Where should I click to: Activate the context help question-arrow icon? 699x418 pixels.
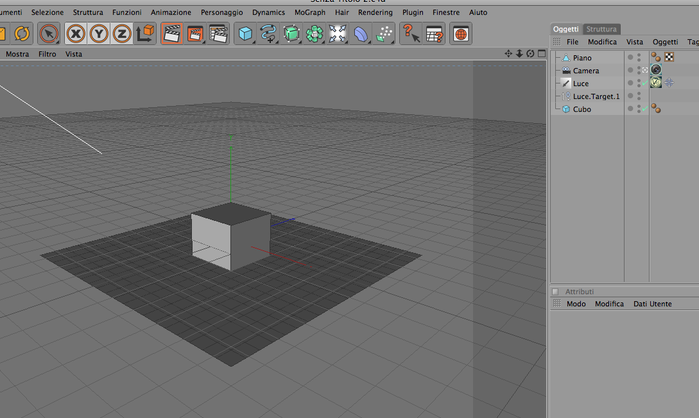pos(411,33)
